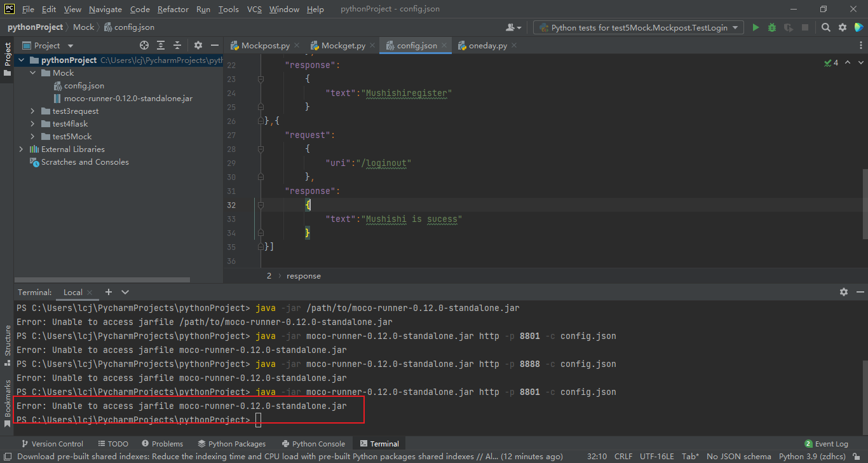Open Terminal panel settings gear
Screen dimensions: 868x463
844,292
